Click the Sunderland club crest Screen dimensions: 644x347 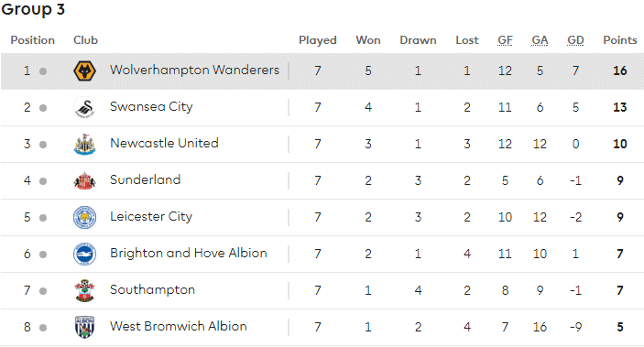point(84,180)
